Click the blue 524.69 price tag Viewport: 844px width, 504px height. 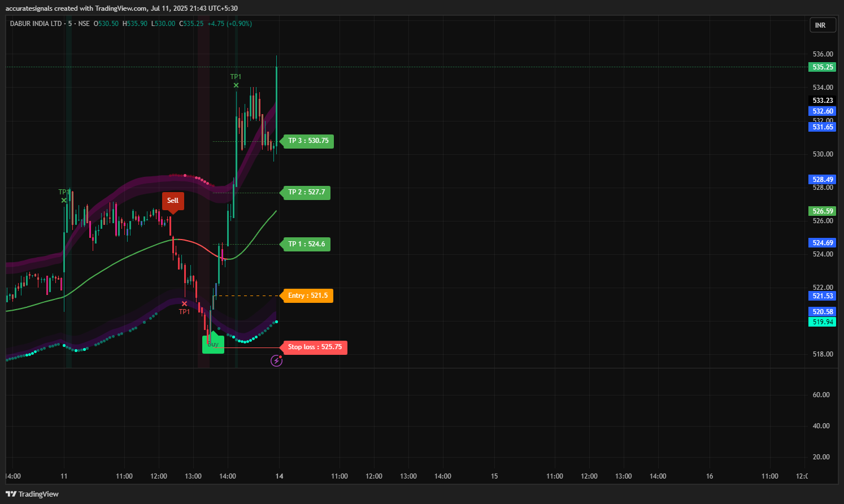point(822,243)
